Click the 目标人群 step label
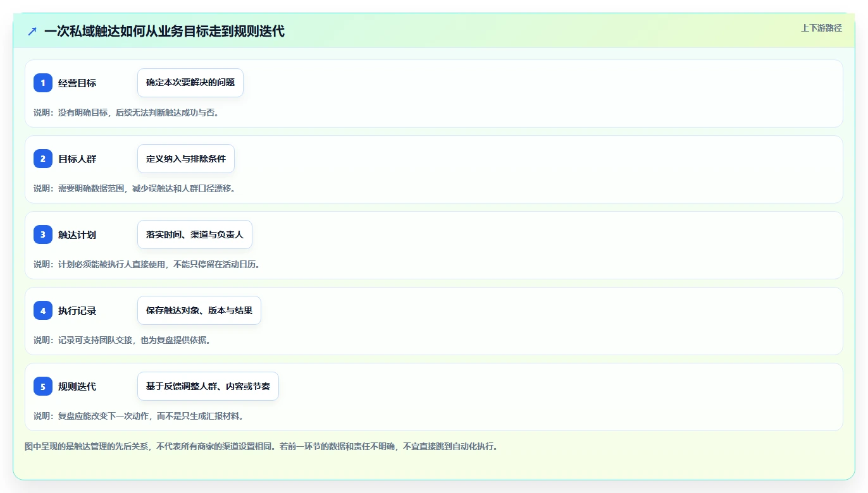The width and height of the screenshot is (868, 493). tap(77, 159)
